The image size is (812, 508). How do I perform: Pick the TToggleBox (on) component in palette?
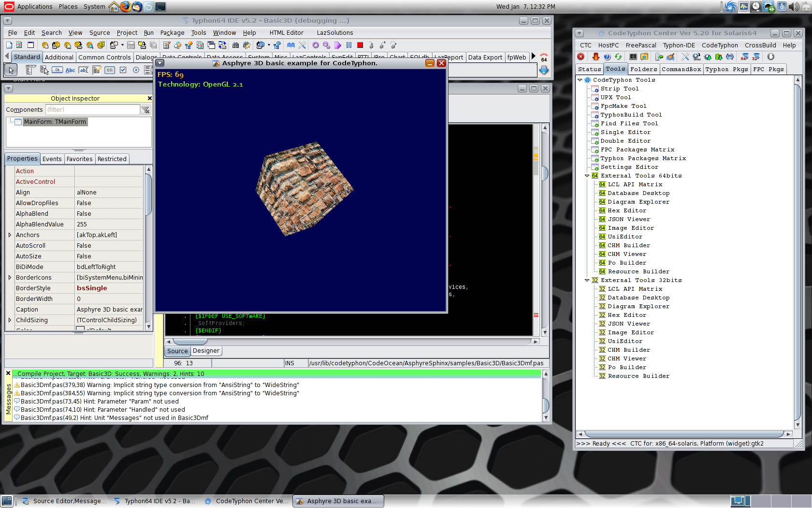click(110, 70)
